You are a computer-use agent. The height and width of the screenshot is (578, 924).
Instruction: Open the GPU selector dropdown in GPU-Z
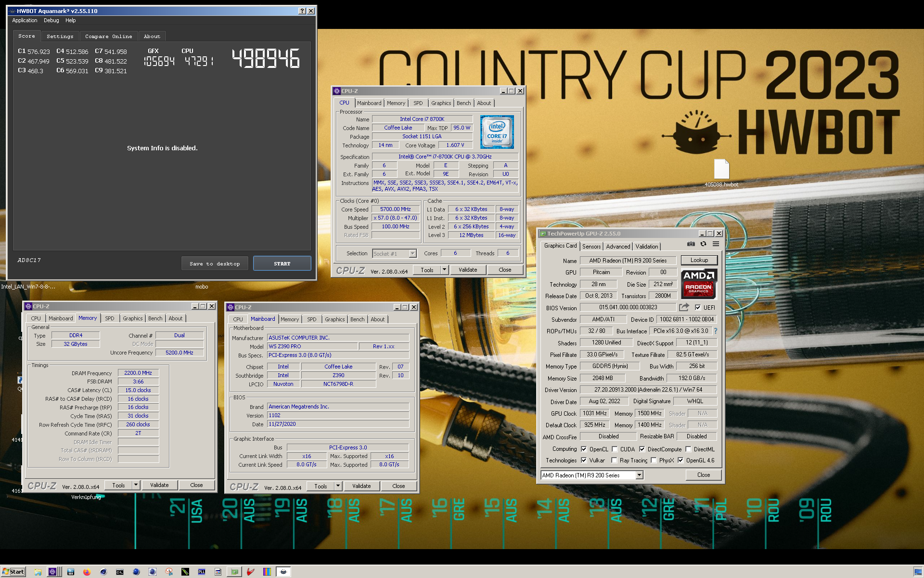click(639, 475)
